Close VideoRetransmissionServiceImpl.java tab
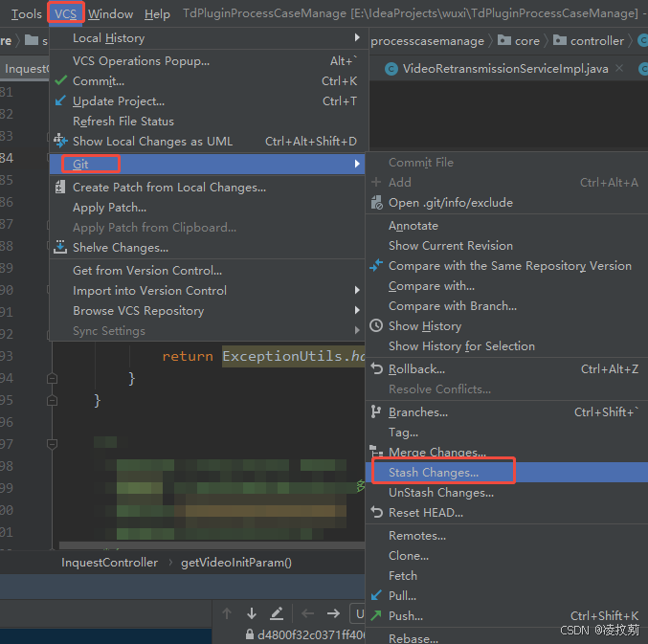This screenshot has width=648, height=644. (619, 68)
